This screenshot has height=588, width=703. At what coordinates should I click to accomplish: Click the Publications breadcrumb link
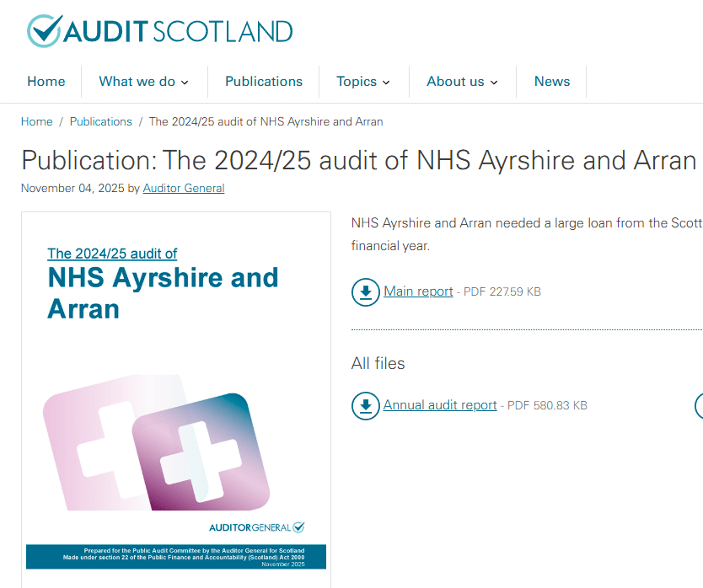point(101,121)
